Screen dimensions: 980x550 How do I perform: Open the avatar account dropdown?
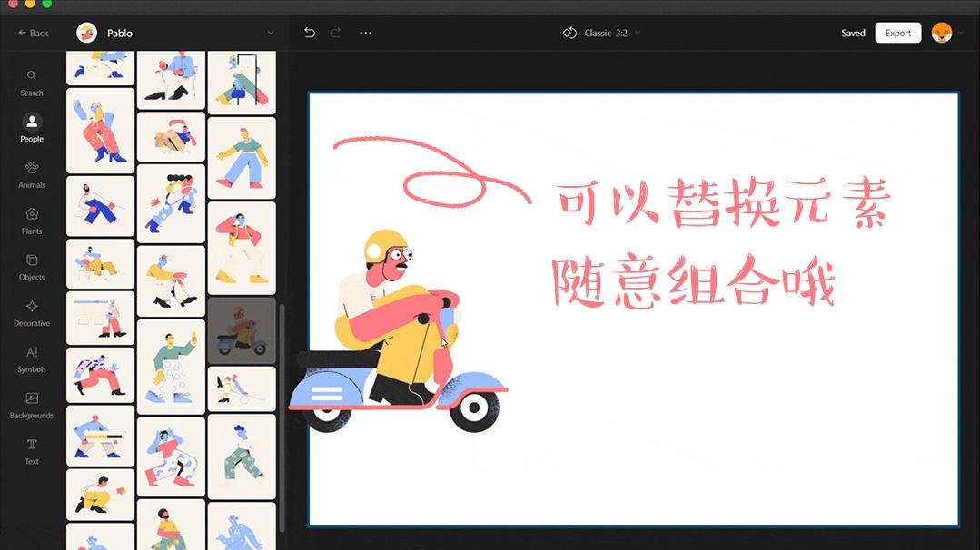point(946,32)
